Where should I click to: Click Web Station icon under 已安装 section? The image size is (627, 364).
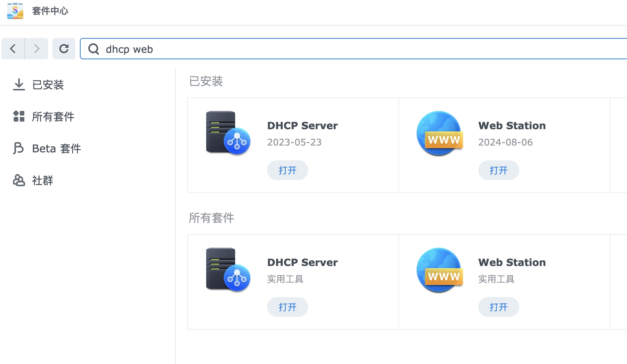[439, 133]
